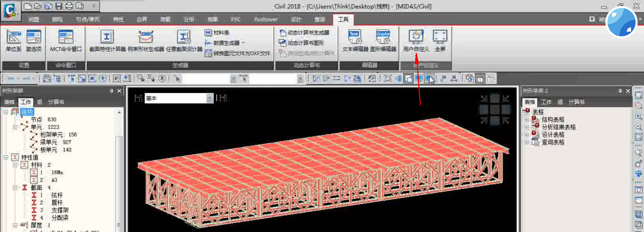Open the 工作 tab in right tree panel 2
Image resolution: width=644 pixels, height=232 pixels.
coord(546,102)
